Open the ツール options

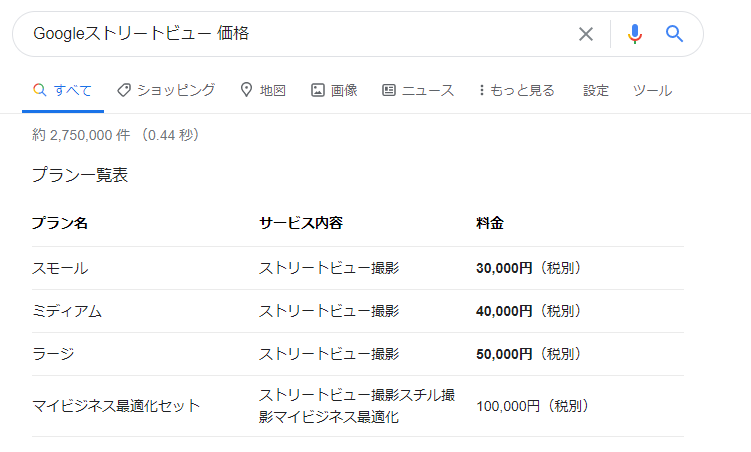point(652,90)
